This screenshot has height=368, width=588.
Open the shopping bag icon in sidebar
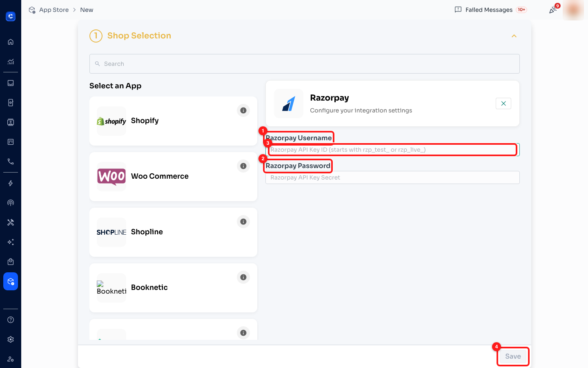pos(11,262)
